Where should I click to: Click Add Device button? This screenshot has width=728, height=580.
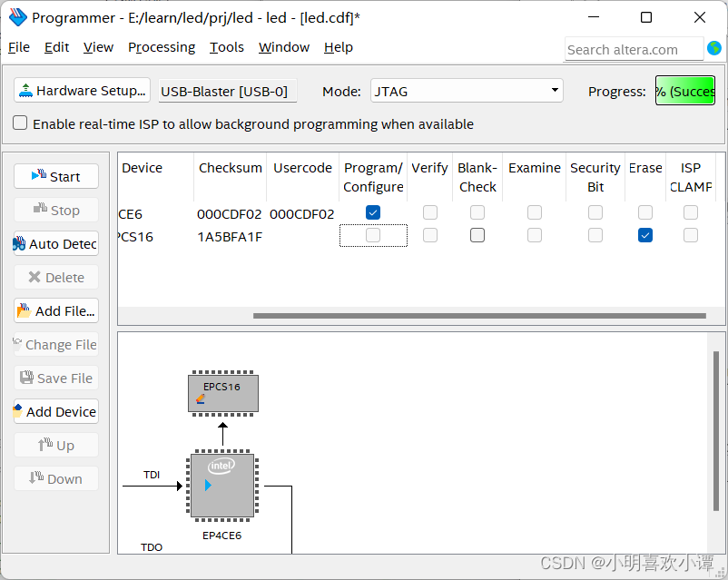(x=56, y=411)
